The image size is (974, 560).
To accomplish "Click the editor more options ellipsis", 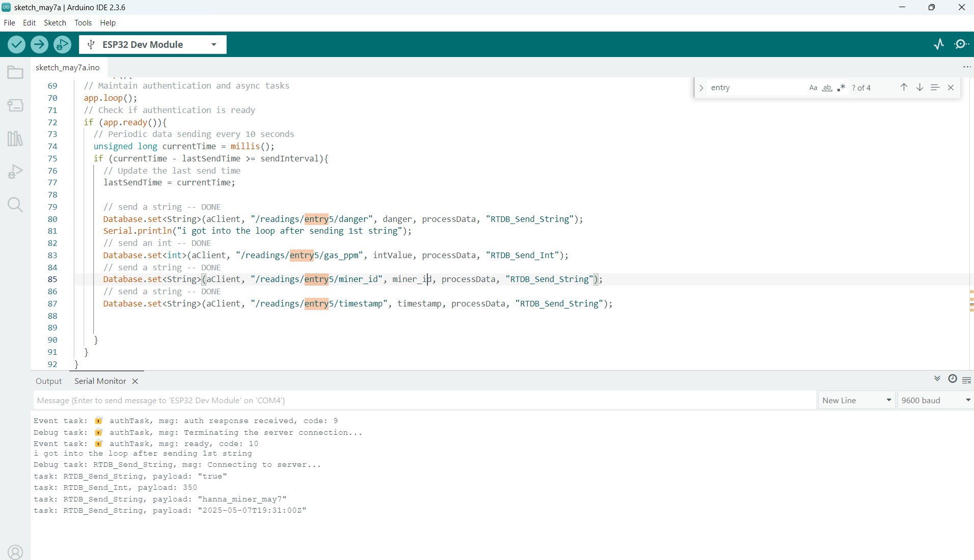I will pos(966,67).
